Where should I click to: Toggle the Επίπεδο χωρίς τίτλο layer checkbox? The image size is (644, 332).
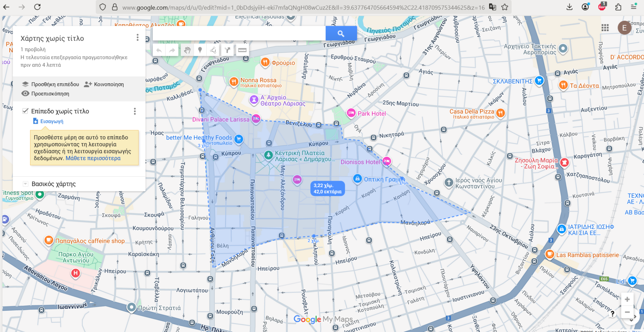25,111
